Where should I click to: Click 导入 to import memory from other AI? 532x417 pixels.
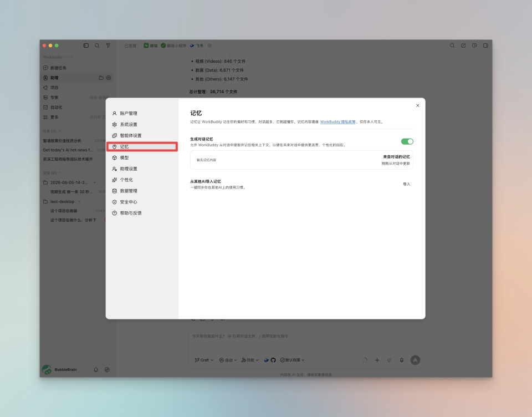(x=406, y=184)
